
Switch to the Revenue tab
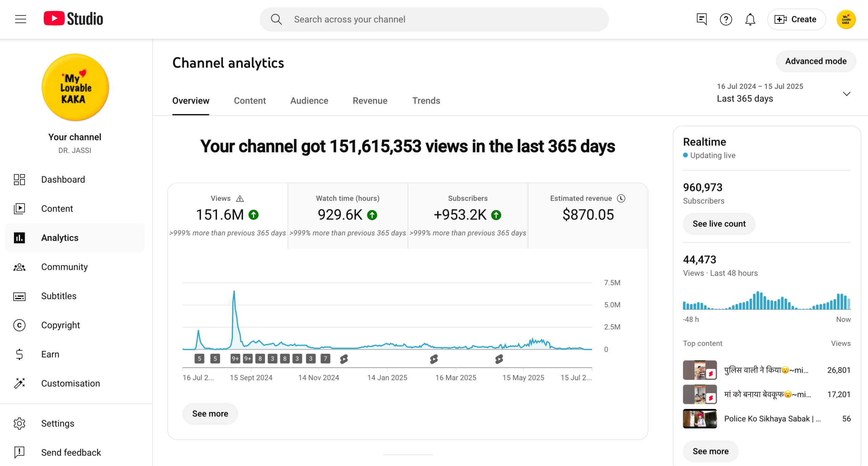[370, 101]
